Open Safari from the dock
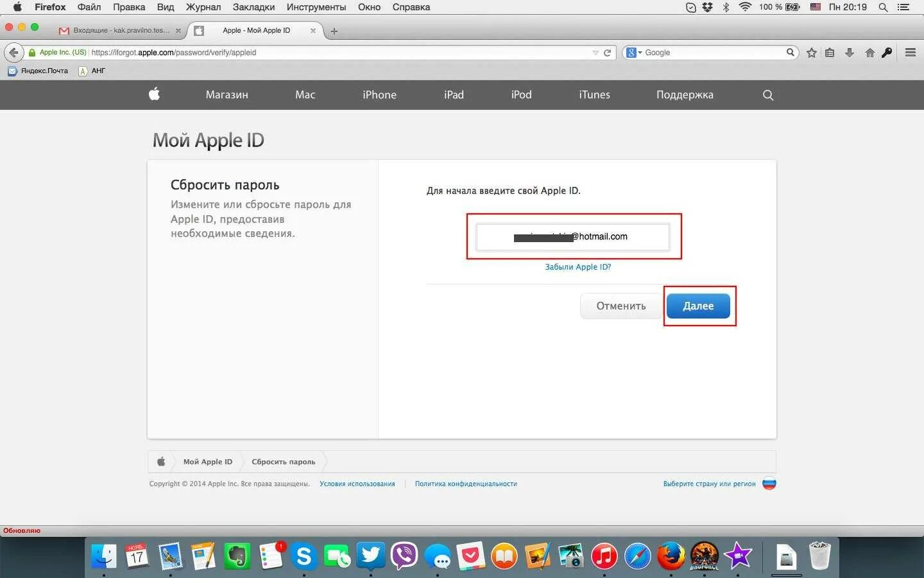This screenshot has height=578, width=924. [x=638, y=556]
